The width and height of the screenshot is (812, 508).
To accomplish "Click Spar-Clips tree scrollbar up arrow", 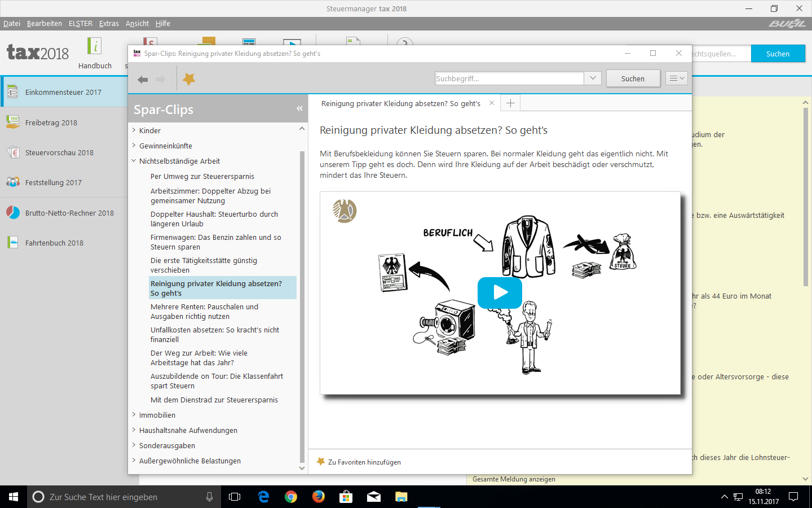I will pyautogui.click(x=302, y=129).
